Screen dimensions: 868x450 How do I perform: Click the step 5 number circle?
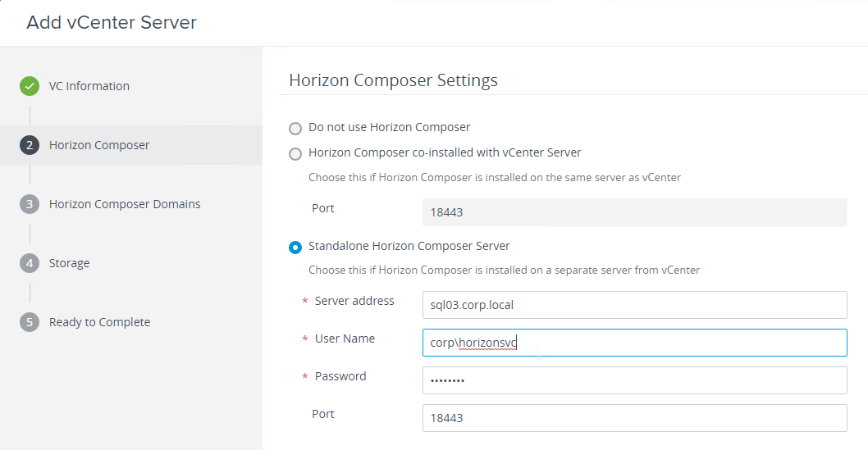[x=30, y=322]
